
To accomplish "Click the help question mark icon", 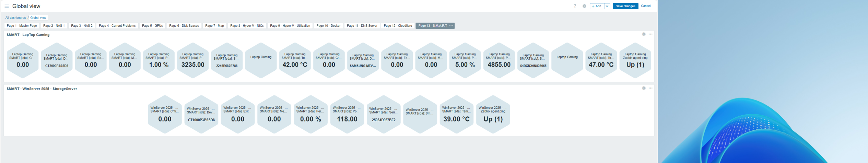I will pyautogui.click(x=575, y=6).
